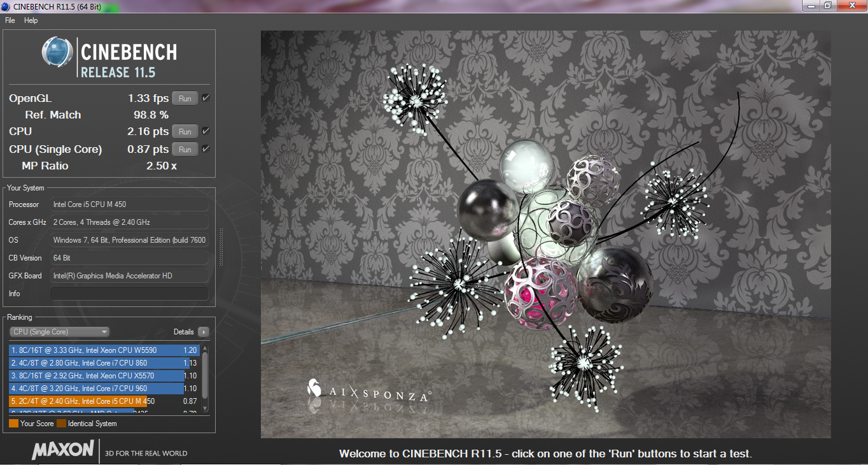Click the 'Your System' section heading

25,188
